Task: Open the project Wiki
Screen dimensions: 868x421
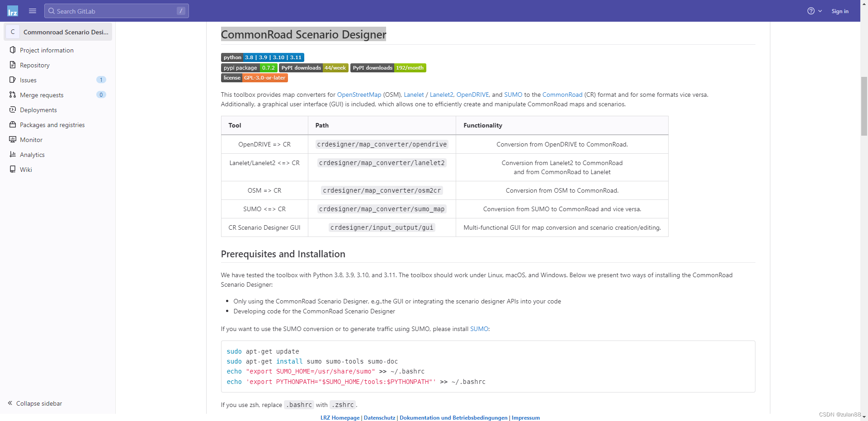Action: coord(26,169)
